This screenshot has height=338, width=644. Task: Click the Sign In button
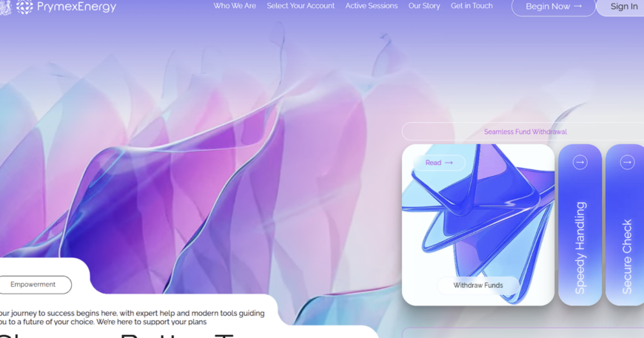(623, 7)
